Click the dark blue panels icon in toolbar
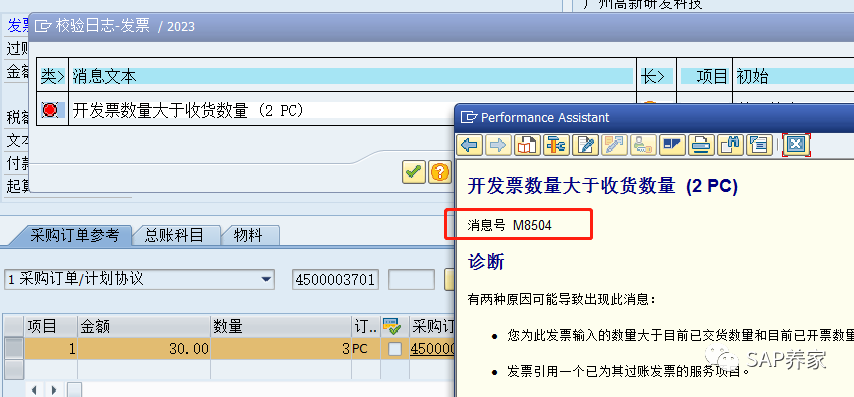The image size is (854, 397). (672, 145)
